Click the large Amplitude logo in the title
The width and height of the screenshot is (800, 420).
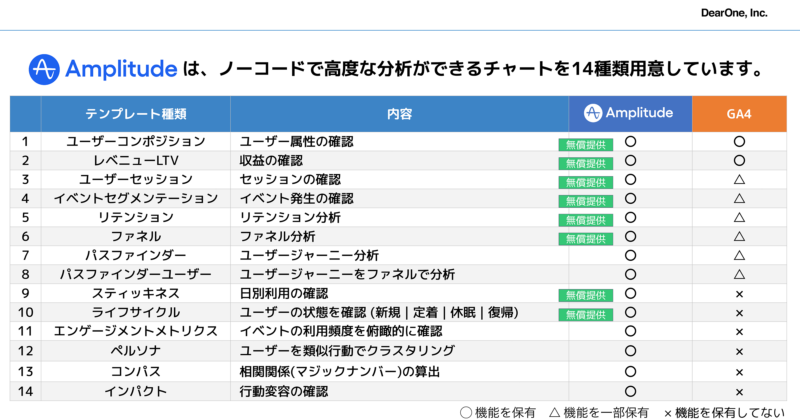tap(103, 69)
